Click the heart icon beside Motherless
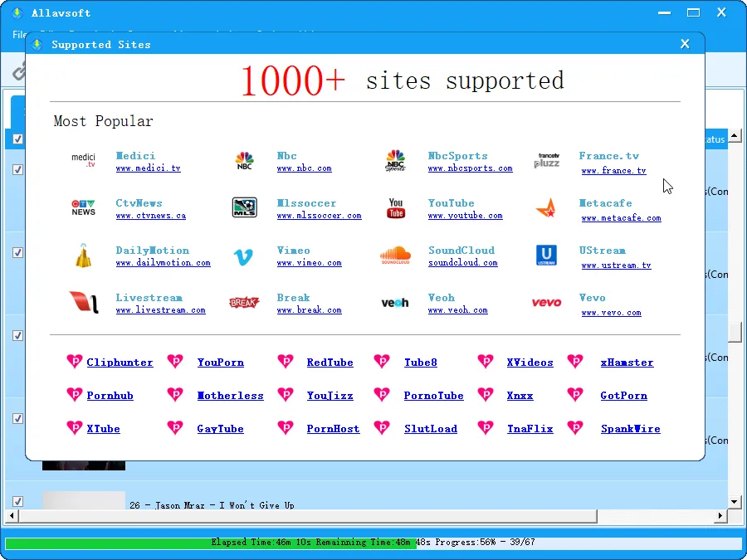This screenshot has height=560, width=747. [175, 395]
